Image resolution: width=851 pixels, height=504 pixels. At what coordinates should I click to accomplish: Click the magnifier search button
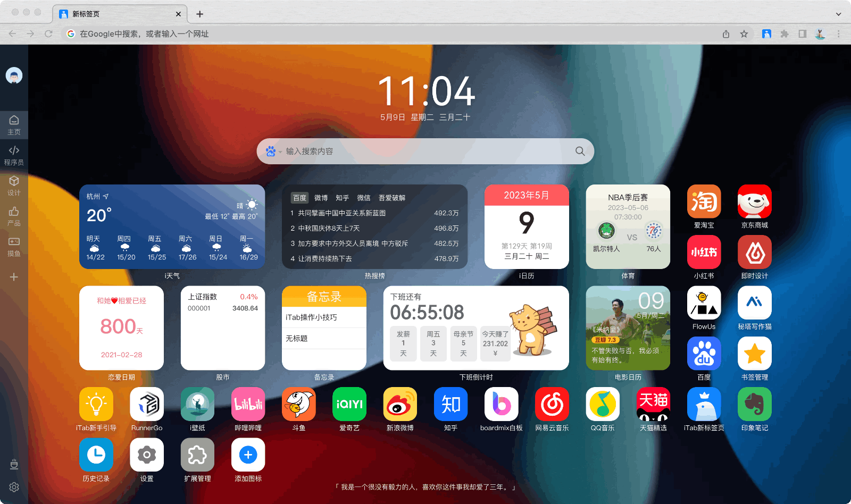(x=580, y=152)
